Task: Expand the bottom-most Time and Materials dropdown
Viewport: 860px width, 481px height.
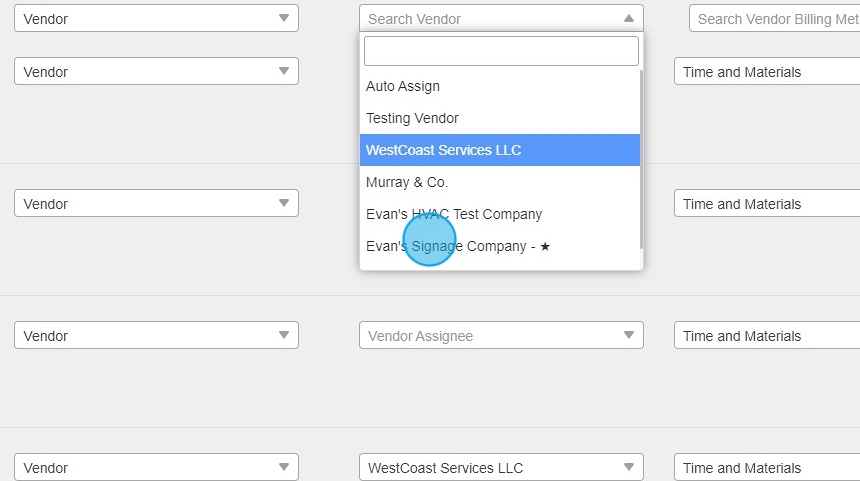Action: (x=766, y=468)
